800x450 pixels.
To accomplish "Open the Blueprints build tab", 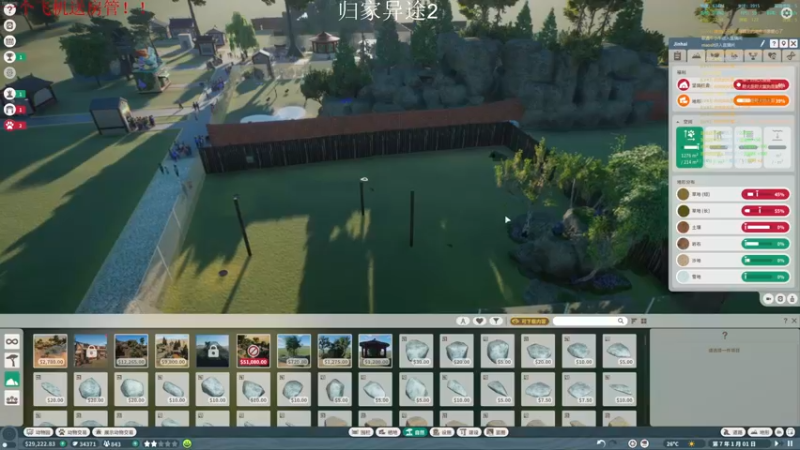I will tap(496, 432).
